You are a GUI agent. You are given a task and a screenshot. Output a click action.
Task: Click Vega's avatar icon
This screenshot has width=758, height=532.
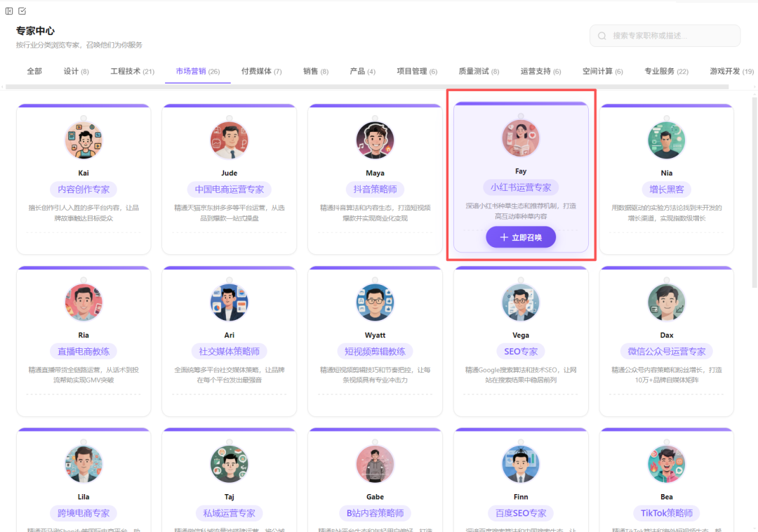pyautogui.click(x=521, y=302)
